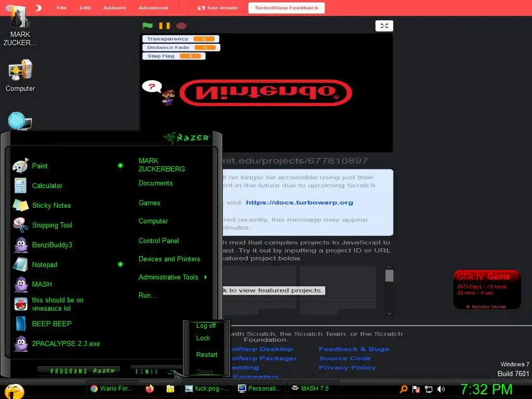Open Computer in the start menu right column
Viewport: 532px width, 399px height.
tap(153, 221)
